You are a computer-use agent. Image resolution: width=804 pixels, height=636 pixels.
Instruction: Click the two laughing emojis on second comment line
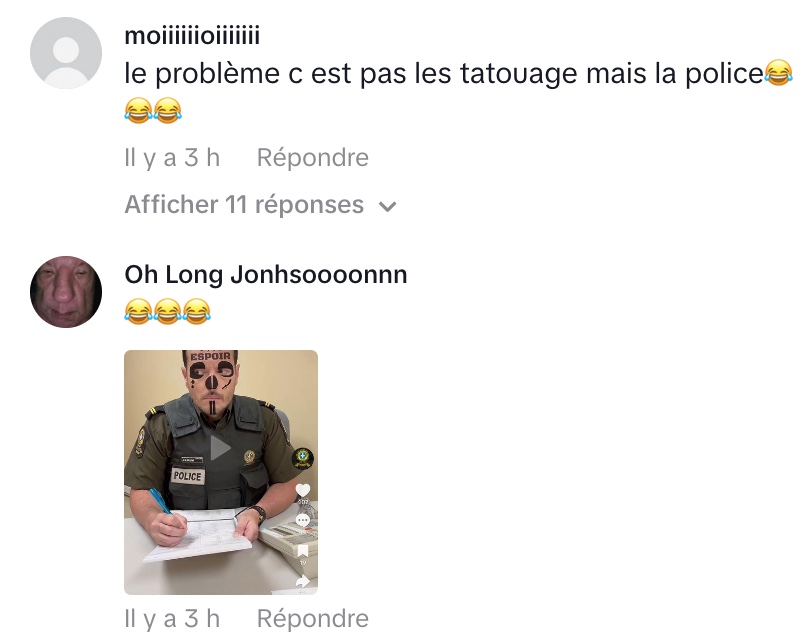pyautogui.click(x=153, y=111)
